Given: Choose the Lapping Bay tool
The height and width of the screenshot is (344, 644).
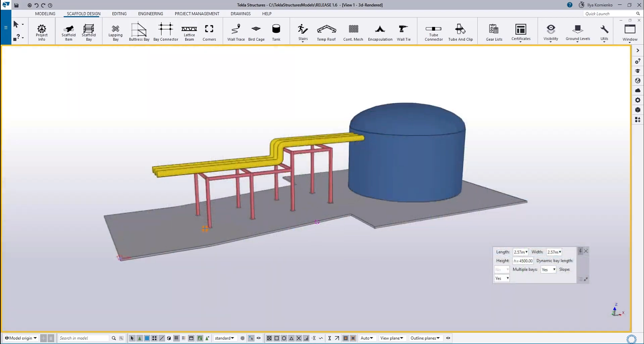Looking at the screenshot, I should click(x=116, y=32).
